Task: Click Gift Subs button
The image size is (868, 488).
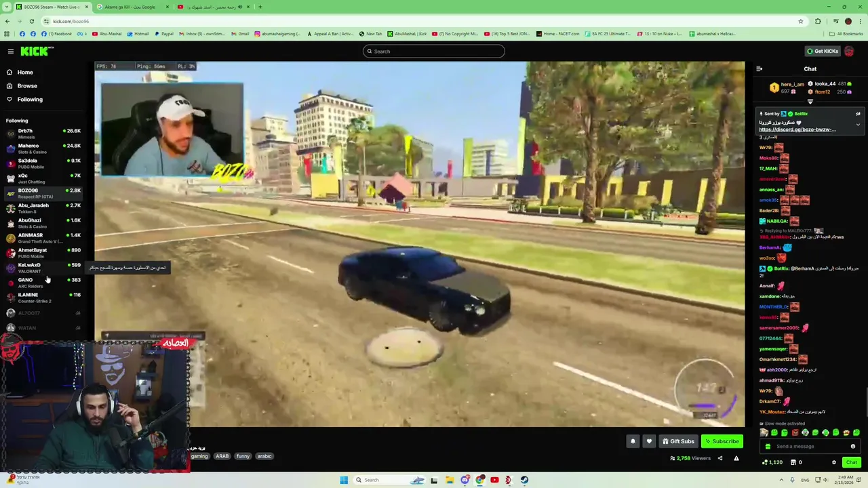Action: 678,441
